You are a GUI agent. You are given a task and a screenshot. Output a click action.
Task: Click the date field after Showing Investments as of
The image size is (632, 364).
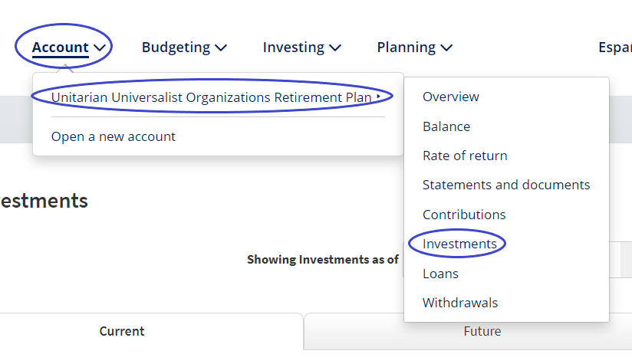621,260
